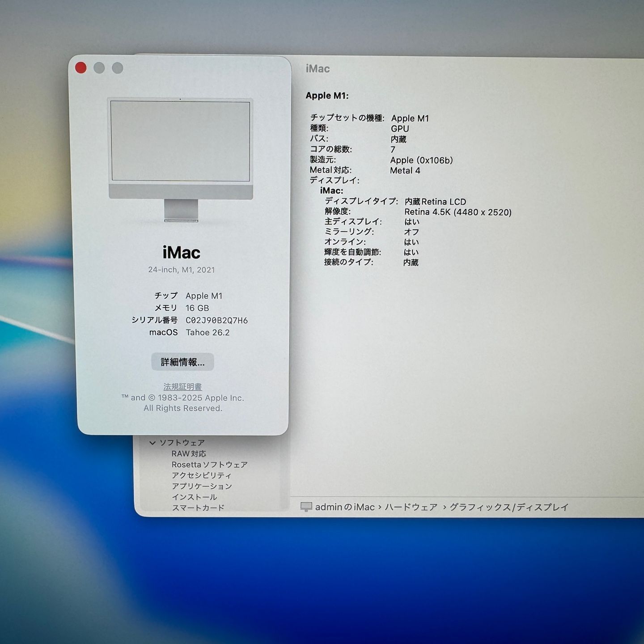Screen dimensions: 644x644
Task: Close the About This Mac window
Action: pyautogui.click(x=81, y=68)
